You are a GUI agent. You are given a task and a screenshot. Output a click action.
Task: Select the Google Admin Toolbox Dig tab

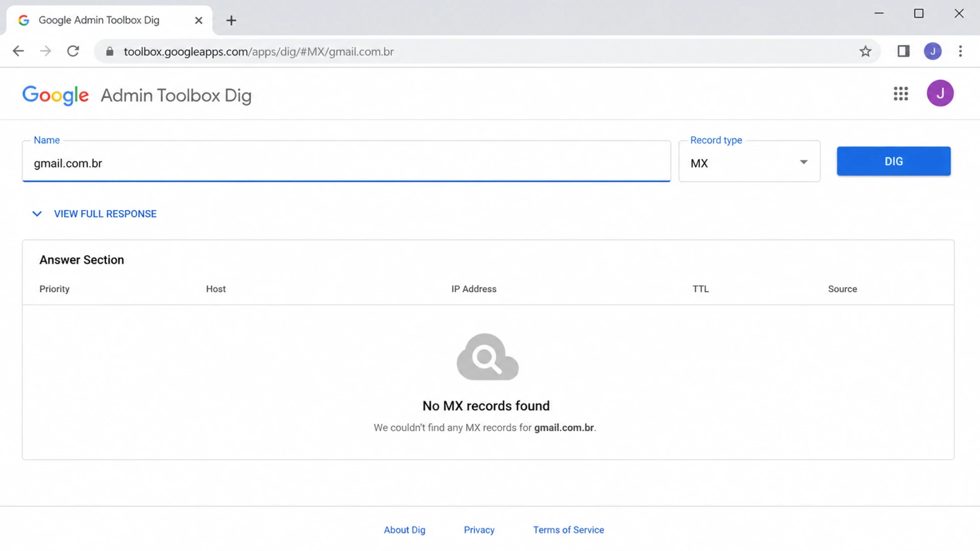tap(109, 20)
